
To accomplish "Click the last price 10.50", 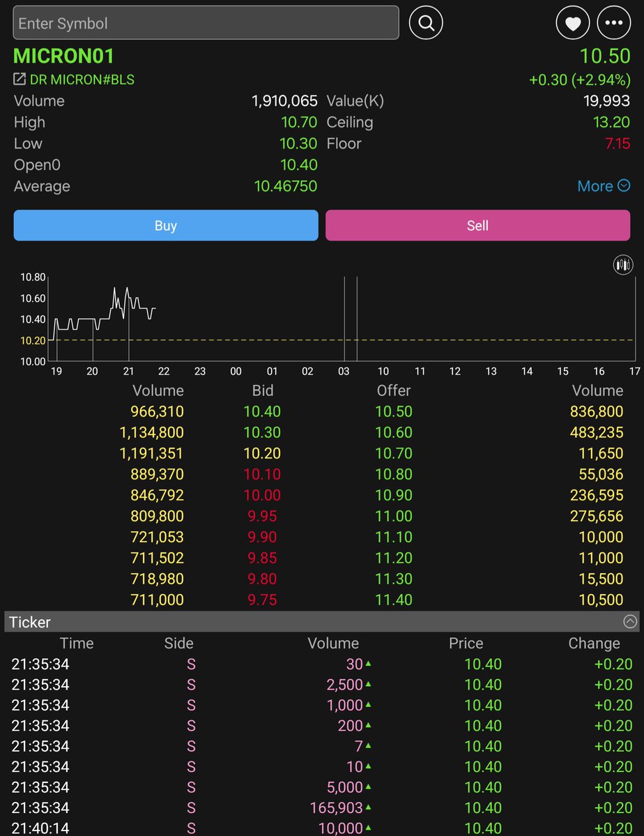I will [605, 56].
